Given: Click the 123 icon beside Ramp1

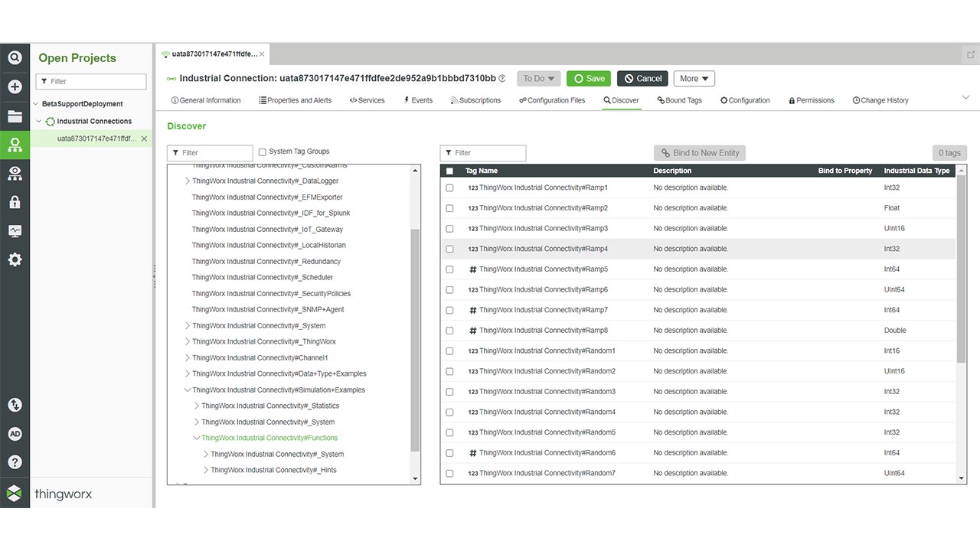Looking at the screenshot, I should coord(473,187).
